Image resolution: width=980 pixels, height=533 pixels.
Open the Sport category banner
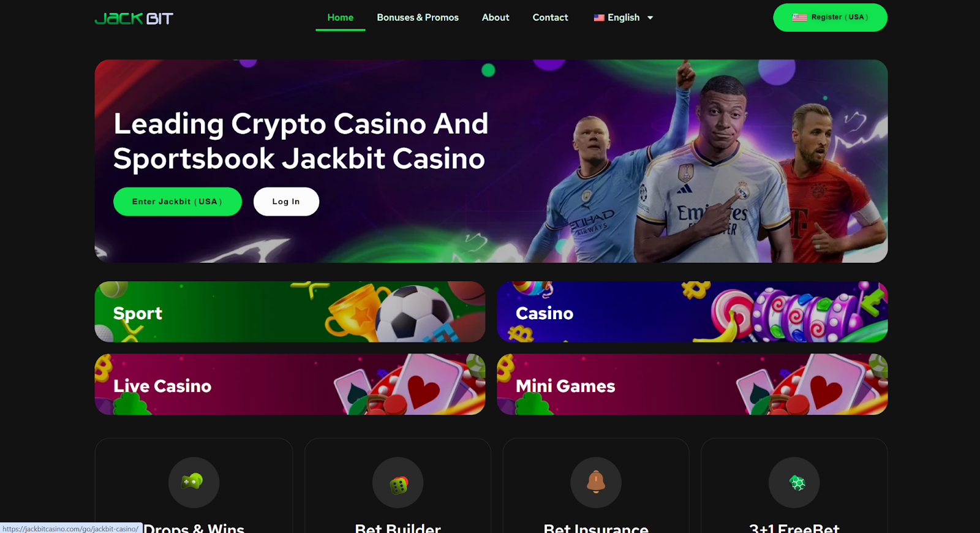tap(290, 312)
